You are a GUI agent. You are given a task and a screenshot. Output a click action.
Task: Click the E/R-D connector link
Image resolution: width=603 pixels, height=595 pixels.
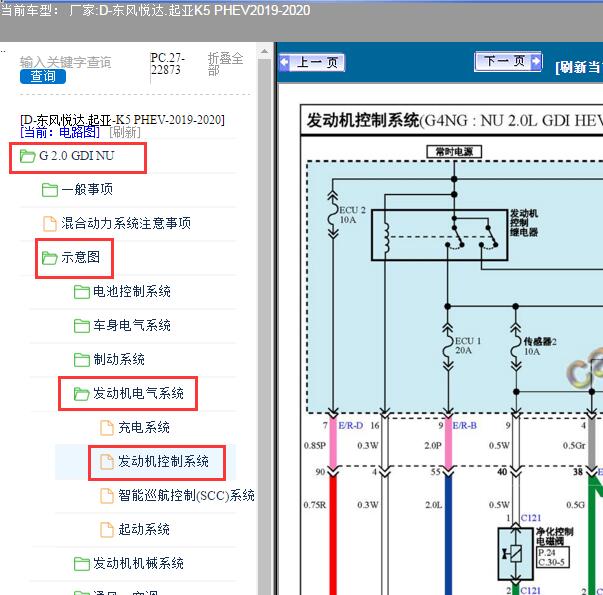[x=350, y=425]
